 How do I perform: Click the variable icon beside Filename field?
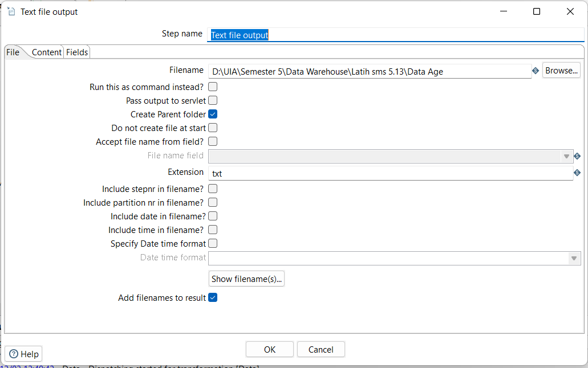pyautogui.click(x=536, y=71)
